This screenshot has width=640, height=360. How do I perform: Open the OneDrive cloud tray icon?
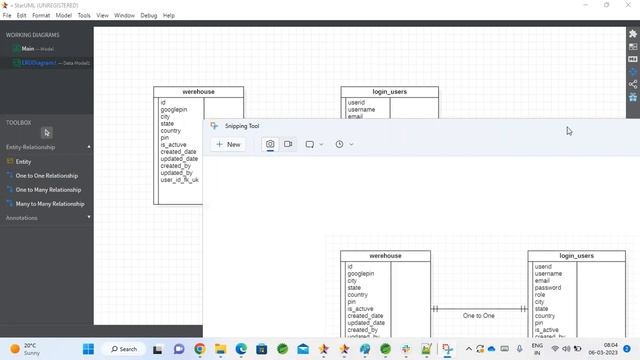pyautogui.click(x=491, y=349)
